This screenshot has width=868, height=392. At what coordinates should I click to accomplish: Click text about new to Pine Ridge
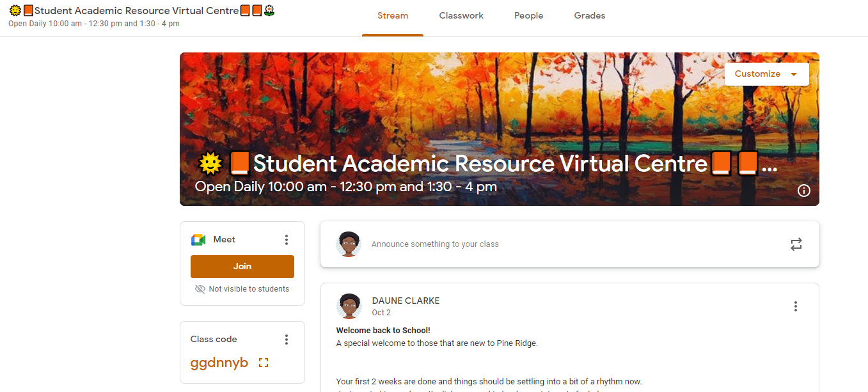[x=437, y=343]
